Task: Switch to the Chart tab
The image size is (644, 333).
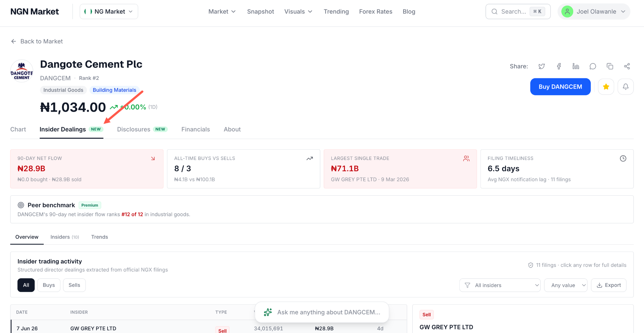Action: [18, 130]
